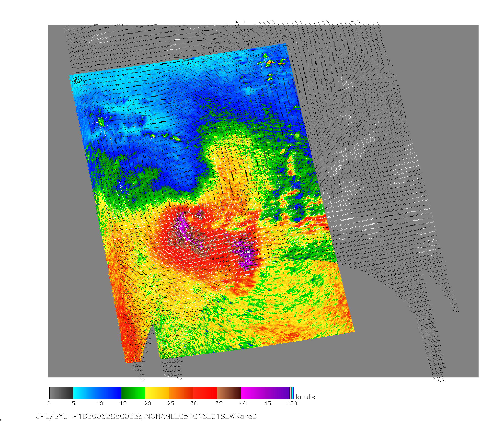Click the '30' legend tick label
Image resolution: width=504 pixels, height=421 pixels.
pyautogui.click(x=194, y=403)
